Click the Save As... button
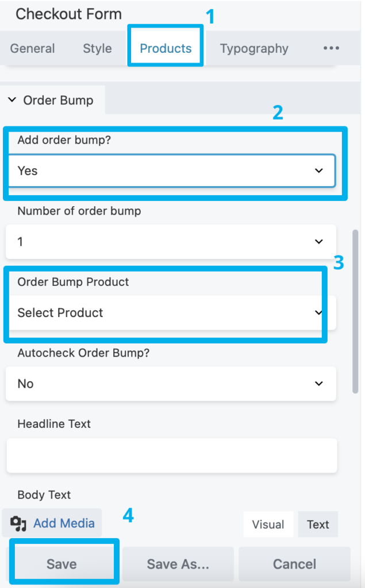Image resolution: width=365 pixels, height=588 pixels. point(178,564)
